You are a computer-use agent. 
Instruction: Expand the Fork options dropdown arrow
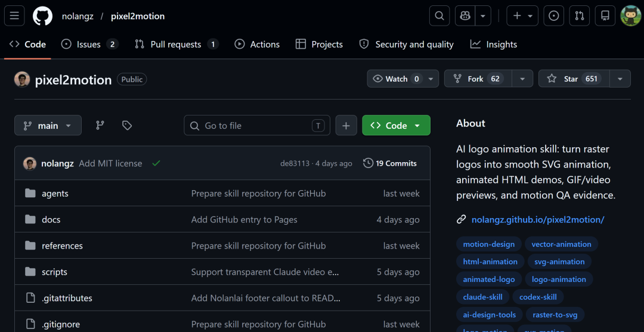[522, 79]
